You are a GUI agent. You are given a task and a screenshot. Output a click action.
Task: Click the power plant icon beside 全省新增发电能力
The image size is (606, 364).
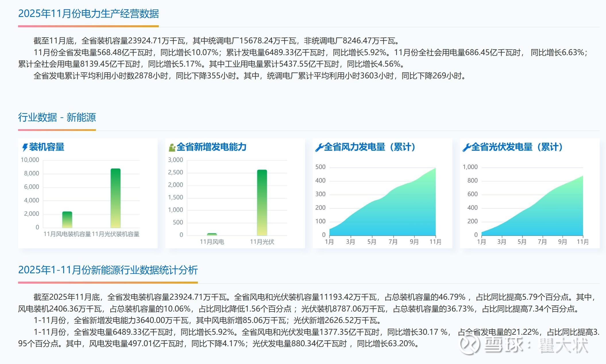(x=172, y=148)
